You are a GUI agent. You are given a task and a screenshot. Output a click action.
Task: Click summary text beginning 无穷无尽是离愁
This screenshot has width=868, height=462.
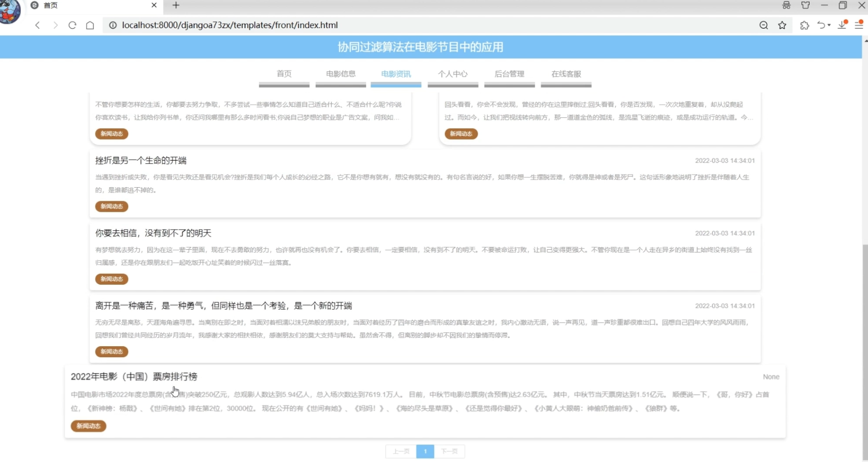(x=423, y=329)
